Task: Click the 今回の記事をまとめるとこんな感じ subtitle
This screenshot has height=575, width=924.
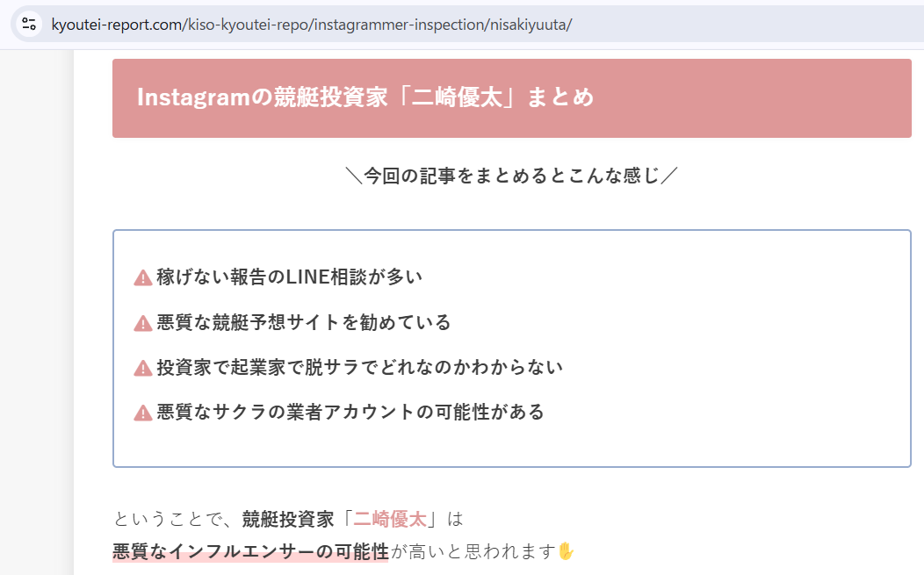Action: (x=511, y=176)
